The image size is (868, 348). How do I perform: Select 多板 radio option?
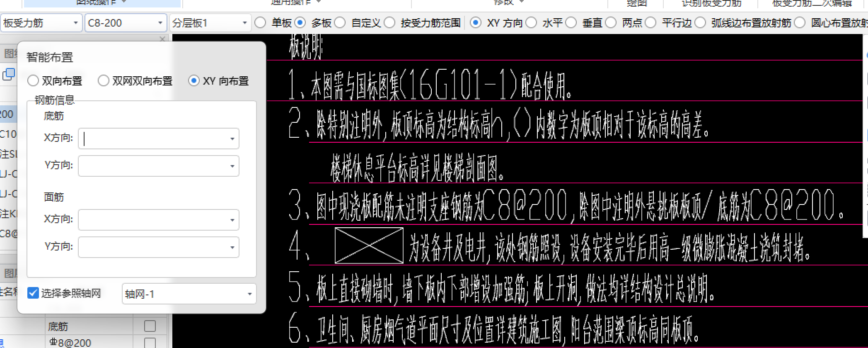[300, 23]
